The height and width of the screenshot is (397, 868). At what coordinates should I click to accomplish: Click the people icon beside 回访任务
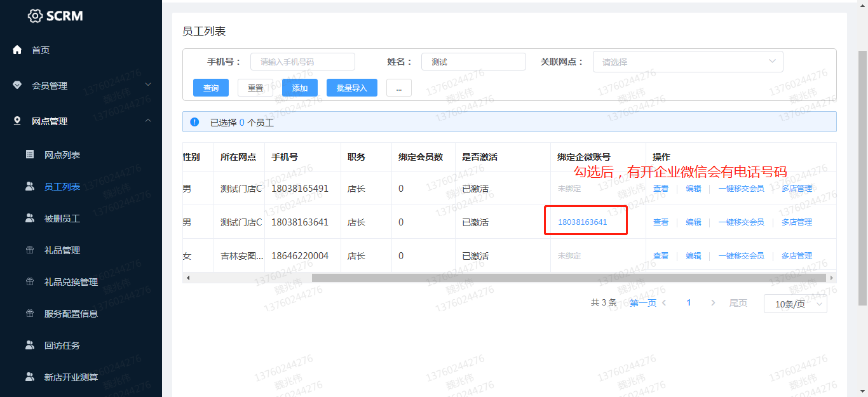click(30, 345)
